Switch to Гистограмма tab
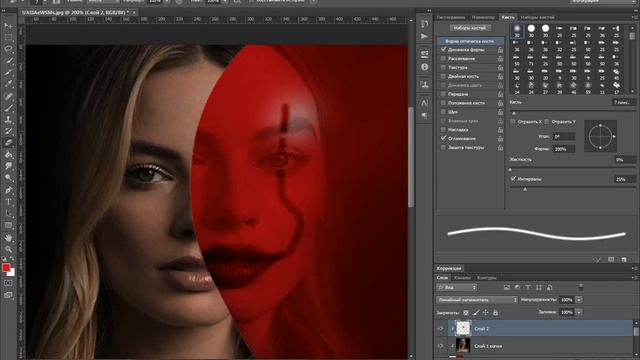 click(x=451, y=17)
